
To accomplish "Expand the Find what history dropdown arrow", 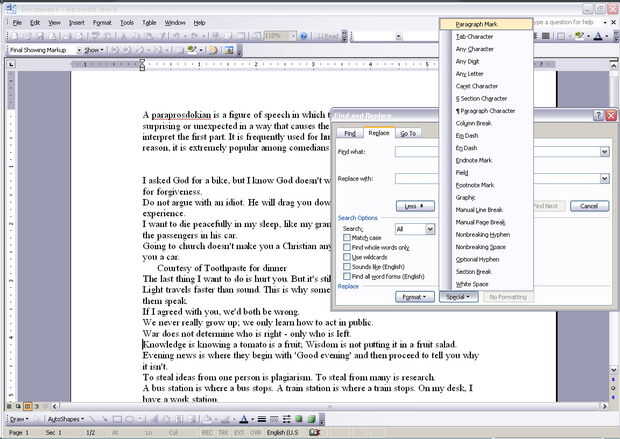I will 605,152.
